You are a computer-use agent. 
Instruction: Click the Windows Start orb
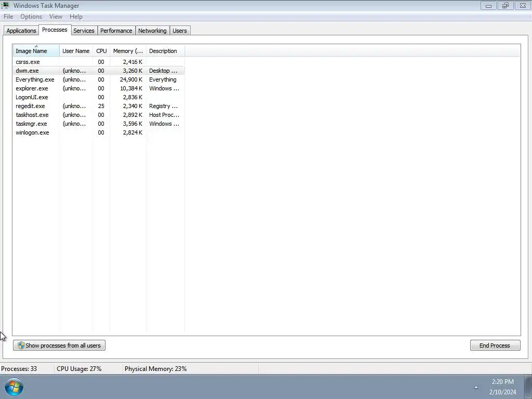[14, 387]
